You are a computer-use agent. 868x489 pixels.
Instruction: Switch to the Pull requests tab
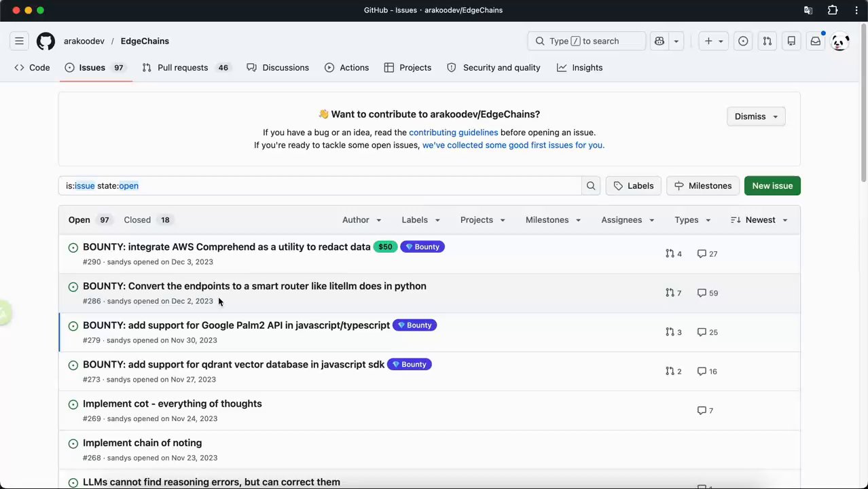[x=182, y=67]
